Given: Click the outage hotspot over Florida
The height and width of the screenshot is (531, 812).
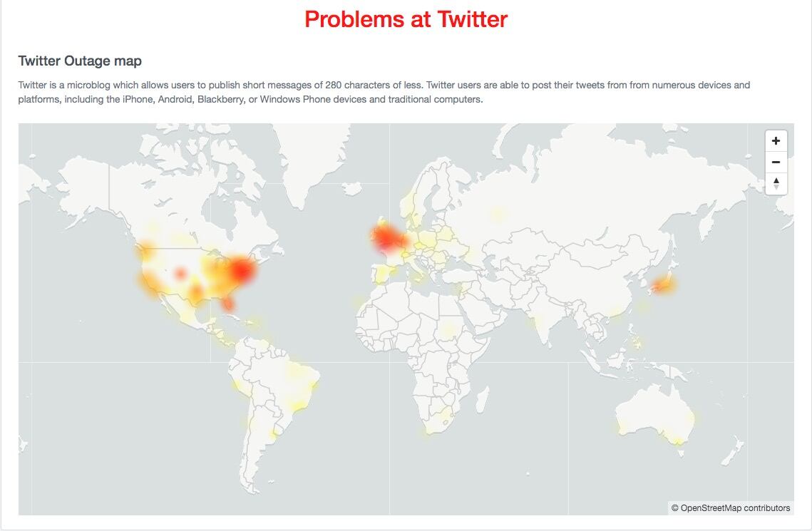Looking at the screenshot, I should point(229,305).
